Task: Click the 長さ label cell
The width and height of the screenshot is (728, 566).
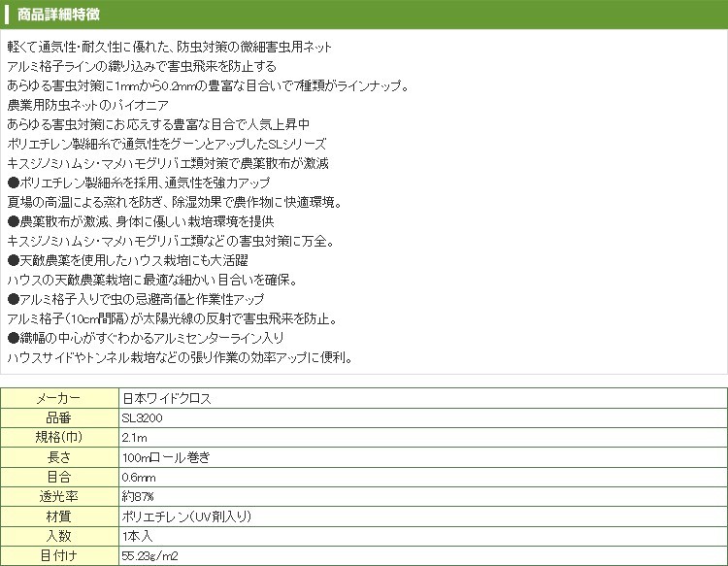Action: pos(59,457)
